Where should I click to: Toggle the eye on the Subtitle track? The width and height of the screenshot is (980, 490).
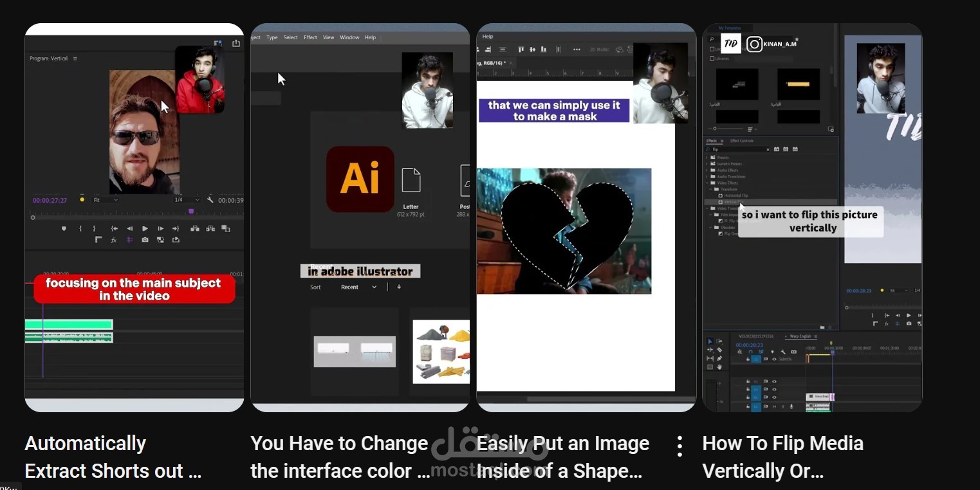(x=774, y=359)
